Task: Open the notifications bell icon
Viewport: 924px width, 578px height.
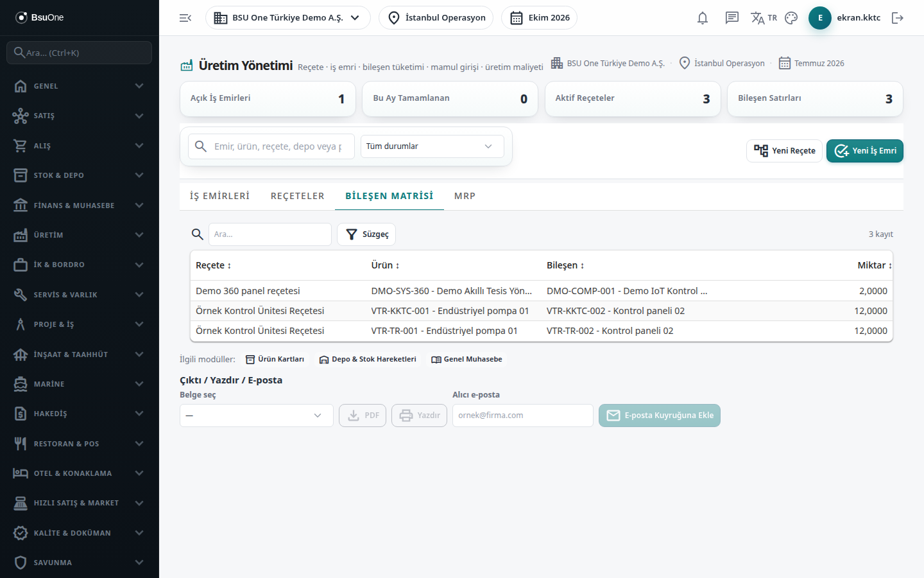Action: click(703, 18)
